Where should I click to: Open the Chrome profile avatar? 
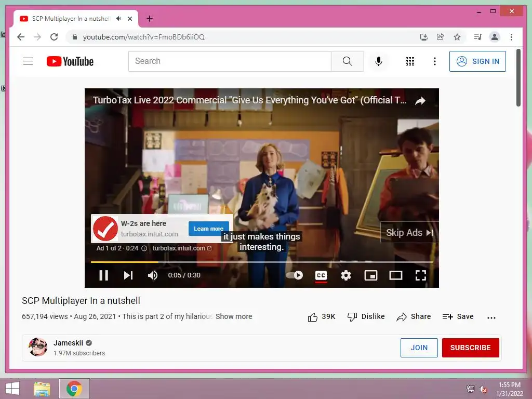pos(495,37)
